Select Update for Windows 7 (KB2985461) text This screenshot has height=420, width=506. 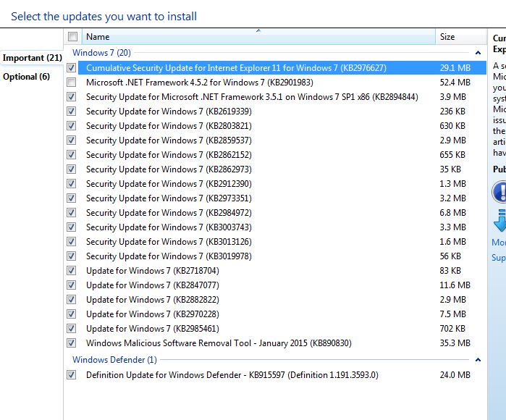click(x=153, y=329)
